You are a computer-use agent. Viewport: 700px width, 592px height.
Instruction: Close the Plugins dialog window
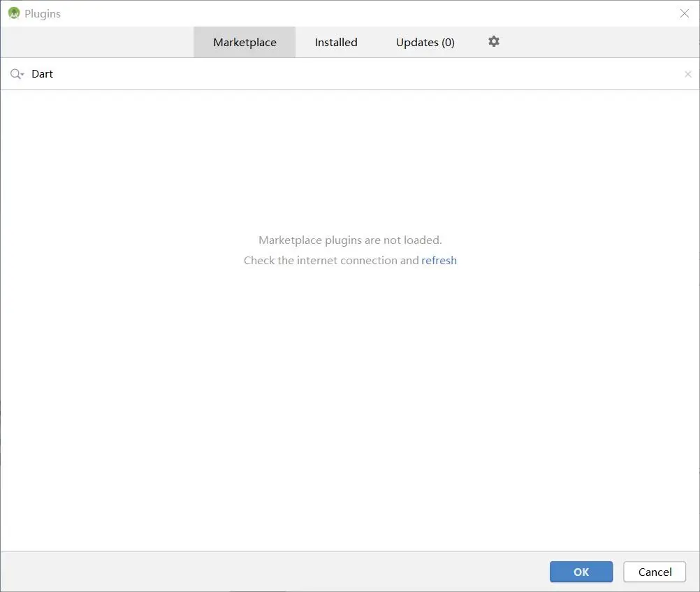point(685,13)
